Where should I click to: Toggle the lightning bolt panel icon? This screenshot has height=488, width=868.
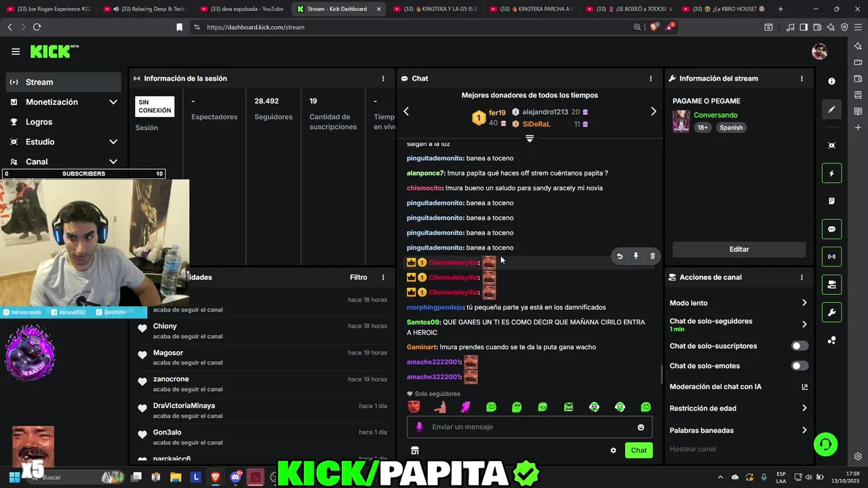(832, 174)
